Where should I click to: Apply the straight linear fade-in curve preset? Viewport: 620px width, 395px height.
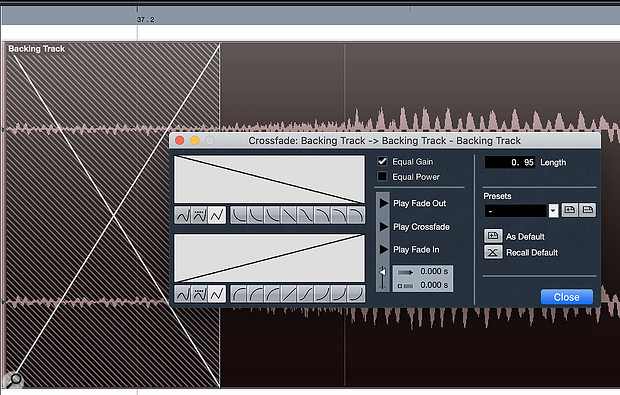[289, 294]
